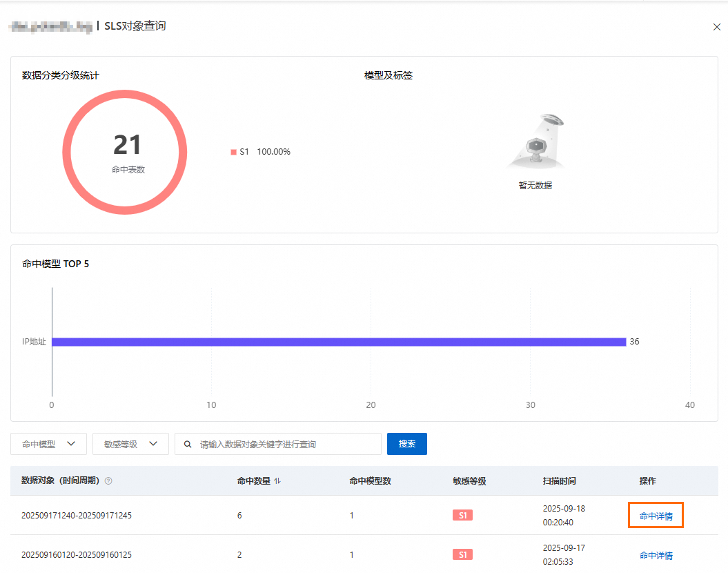
Task: Click the 命中模型数 column header
Action: click(370, 481)
